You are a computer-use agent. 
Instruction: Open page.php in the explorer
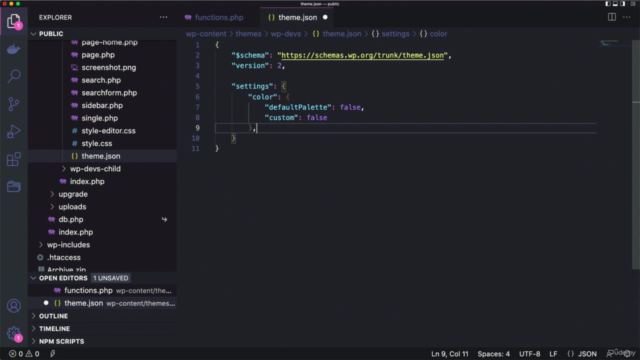pyautogui.click(x=98, y=55)
